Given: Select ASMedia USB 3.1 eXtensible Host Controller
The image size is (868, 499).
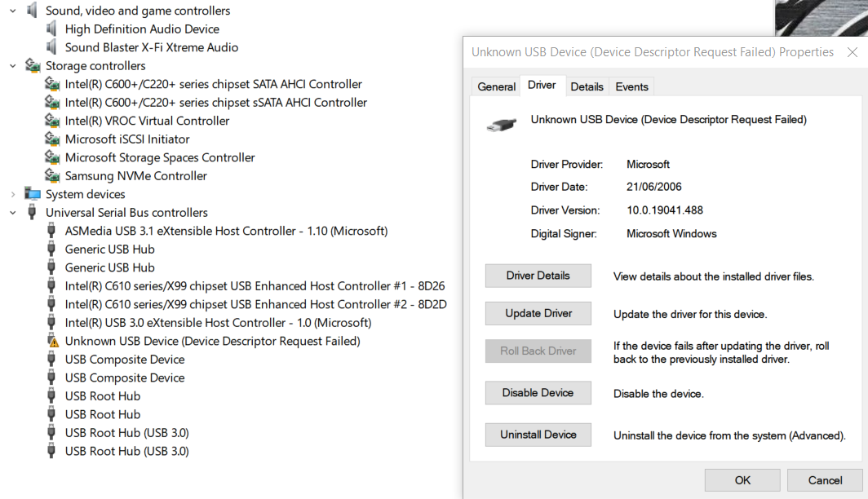Looking at the screenshot, I should coord(226,231).
